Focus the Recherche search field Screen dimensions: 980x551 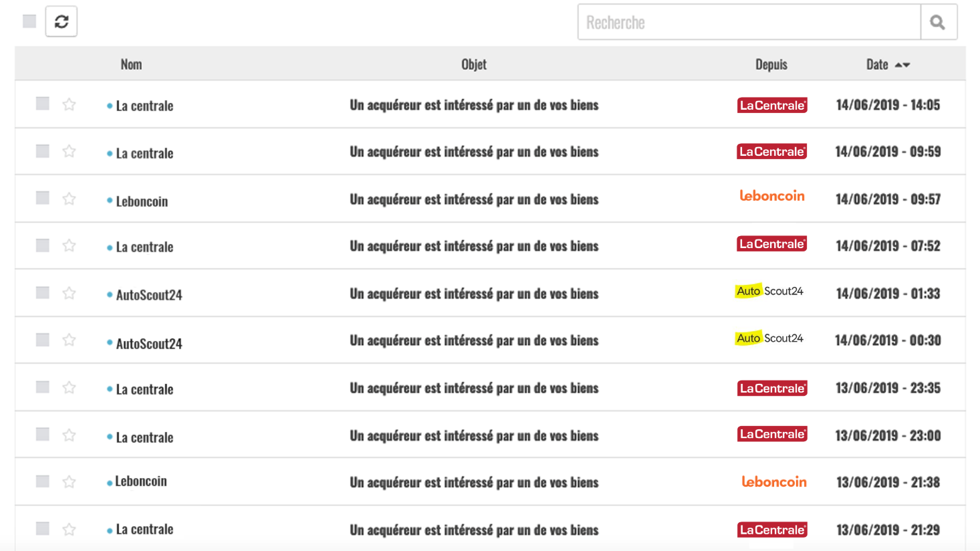(x=749, y=22)
